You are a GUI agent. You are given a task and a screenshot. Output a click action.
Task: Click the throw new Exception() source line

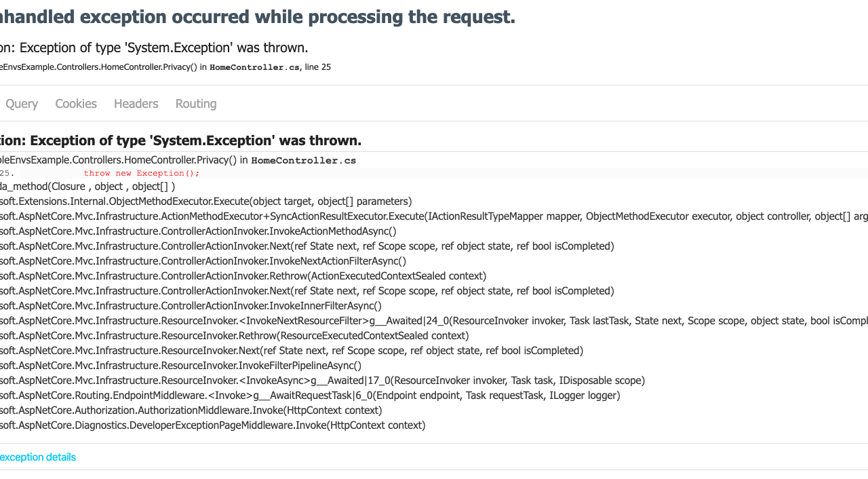[x=142, y=174]
